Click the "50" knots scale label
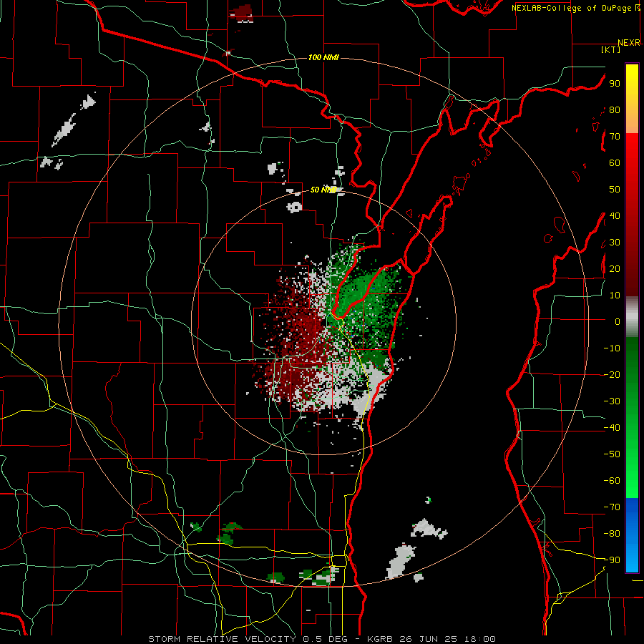 pos(615,190)
